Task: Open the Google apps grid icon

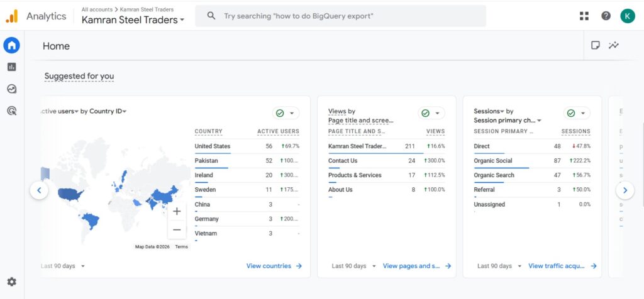Action: coord(584,16)
